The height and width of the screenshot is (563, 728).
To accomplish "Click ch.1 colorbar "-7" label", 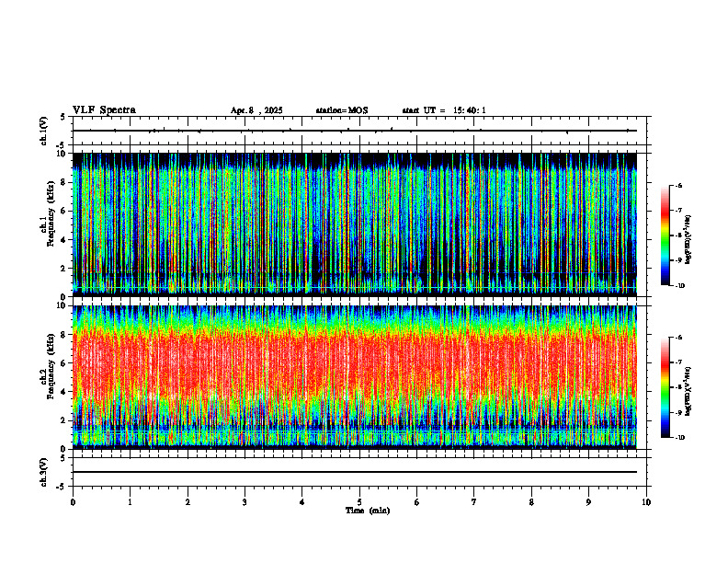I will point(678,211).
